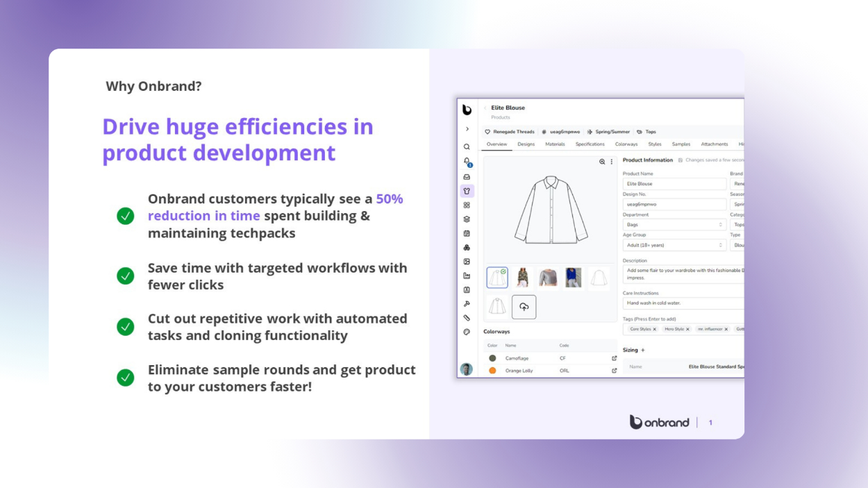
Task: Open notifications bell in the sidebar
Action: (467, 162)
